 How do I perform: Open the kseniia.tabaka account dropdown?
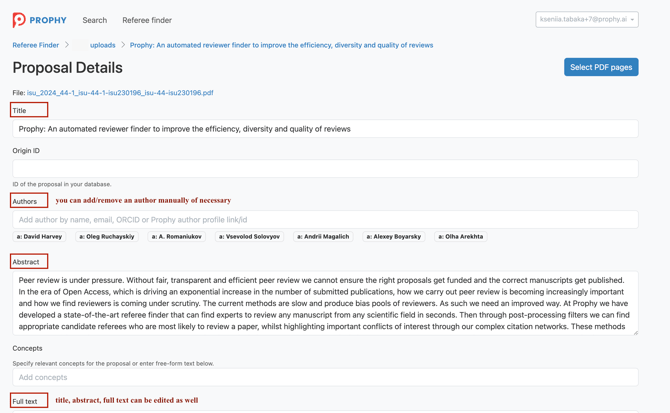click(587, 20)
